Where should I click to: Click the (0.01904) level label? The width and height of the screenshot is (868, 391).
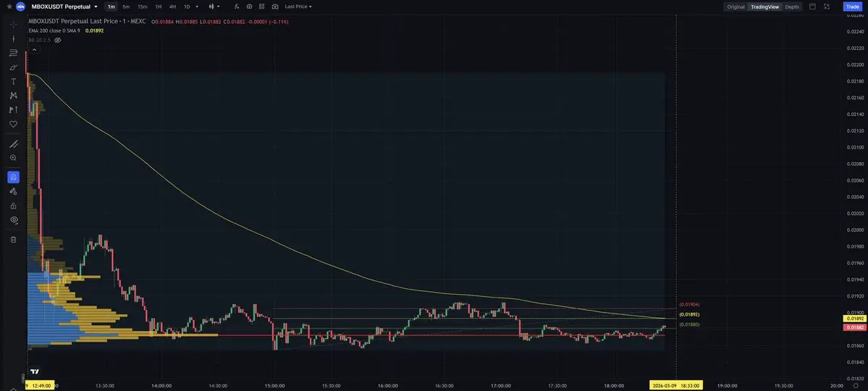point(688,305)
